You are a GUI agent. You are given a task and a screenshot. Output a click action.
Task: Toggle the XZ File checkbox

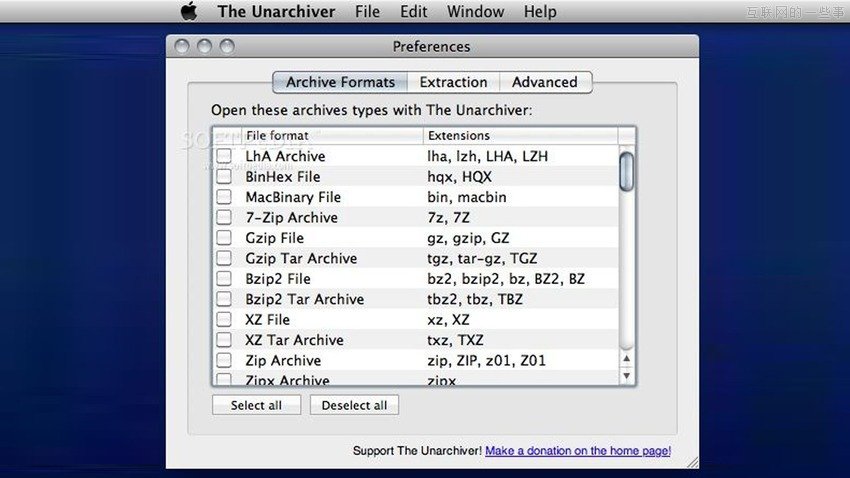point(224,319)
